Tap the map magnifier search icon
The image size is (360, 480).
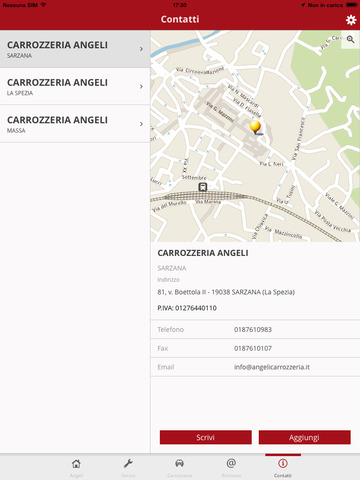click(350, 39)
